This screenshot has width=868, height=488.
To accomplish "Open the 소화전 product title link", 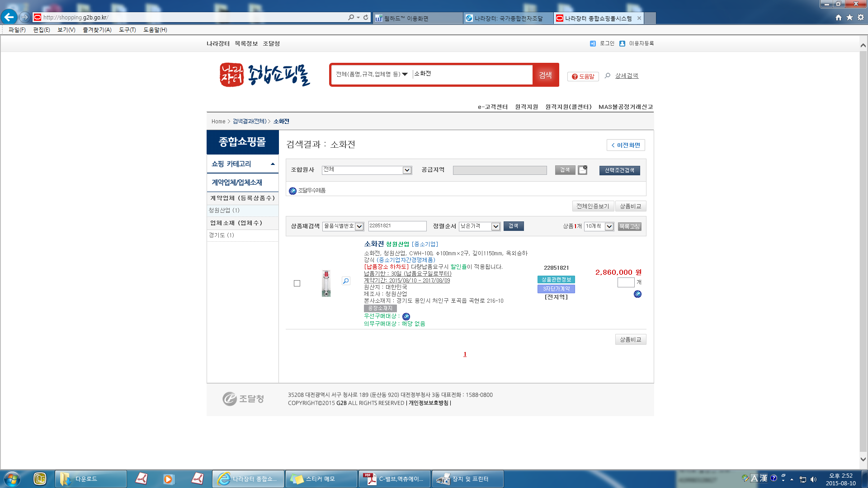I will (x=374, y=244).
